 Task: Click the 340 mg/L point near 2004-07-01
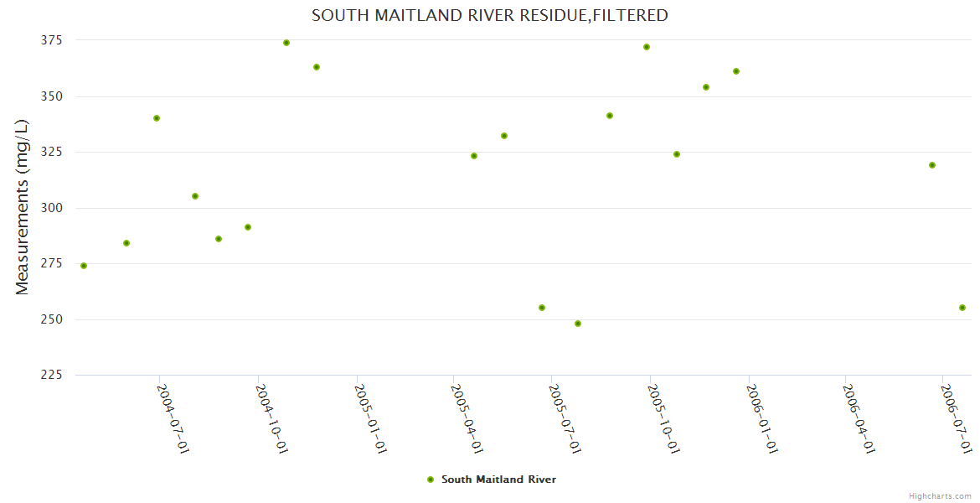click(157, 118)
